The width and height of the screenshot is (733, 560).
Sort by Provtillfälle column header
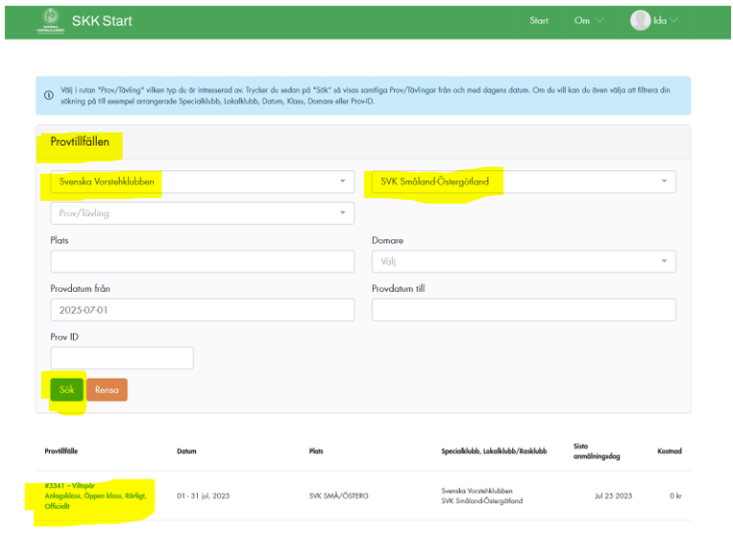(61, 451)
